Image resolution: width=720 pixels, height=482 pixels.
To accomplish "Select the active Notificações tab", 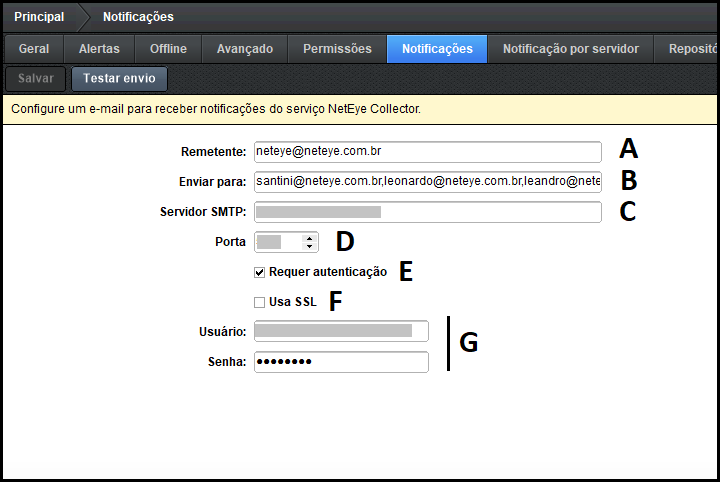I will (437, 49).
